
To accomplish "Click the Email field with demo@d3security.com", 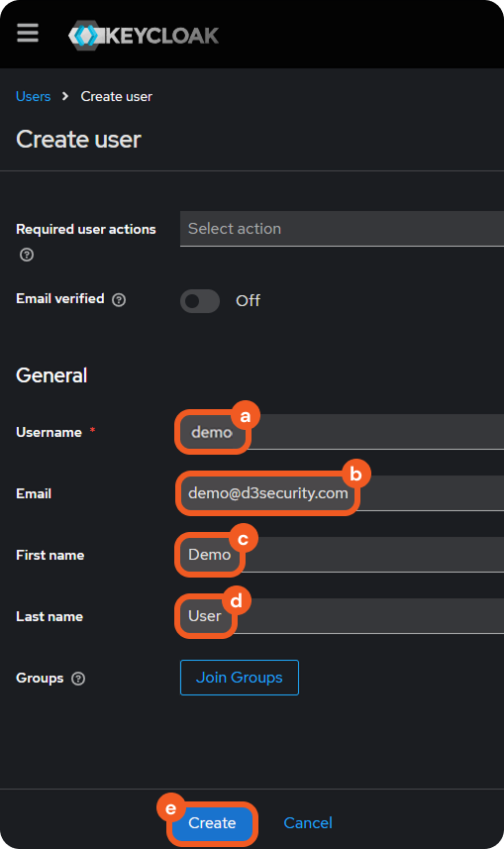I will tap(343, 492).
